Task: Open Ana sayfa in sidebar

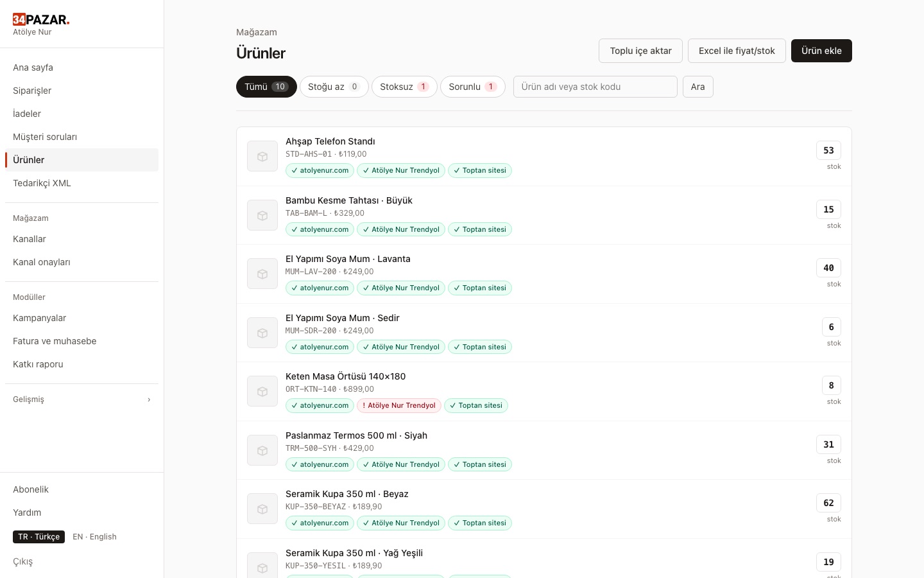Action: (81, 67)
